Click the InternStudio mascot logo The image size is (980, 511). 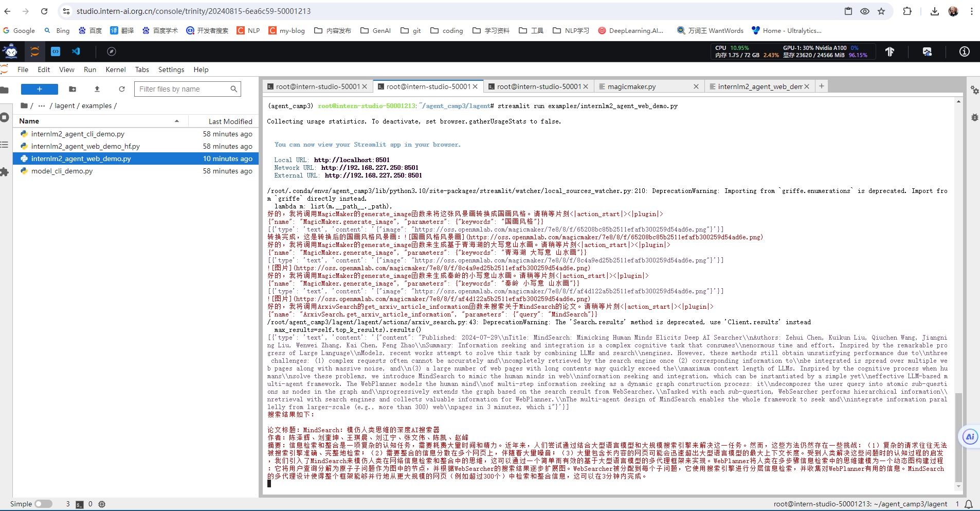point(10,51)
